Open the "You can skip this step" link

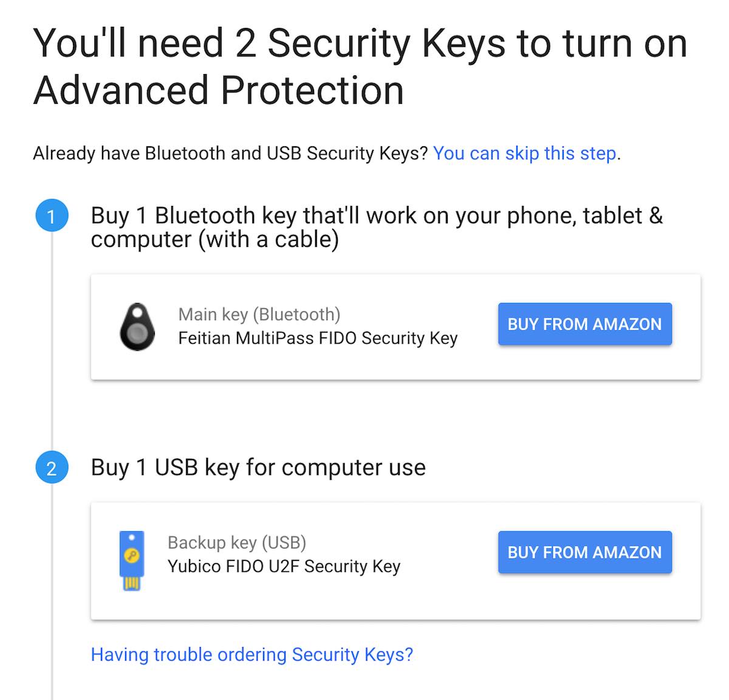click(x=525, y=153)
